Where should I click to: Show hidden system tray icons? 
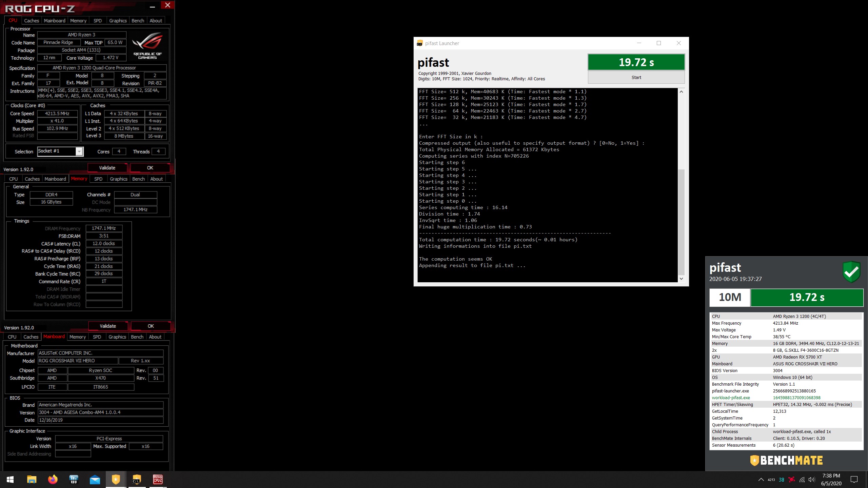pyautogui.click(x=761, y=480)
